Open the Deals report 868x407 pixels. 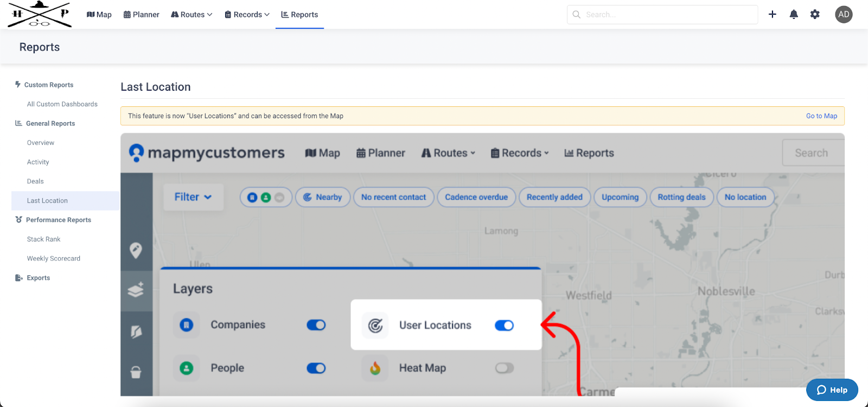click(35, 181)
